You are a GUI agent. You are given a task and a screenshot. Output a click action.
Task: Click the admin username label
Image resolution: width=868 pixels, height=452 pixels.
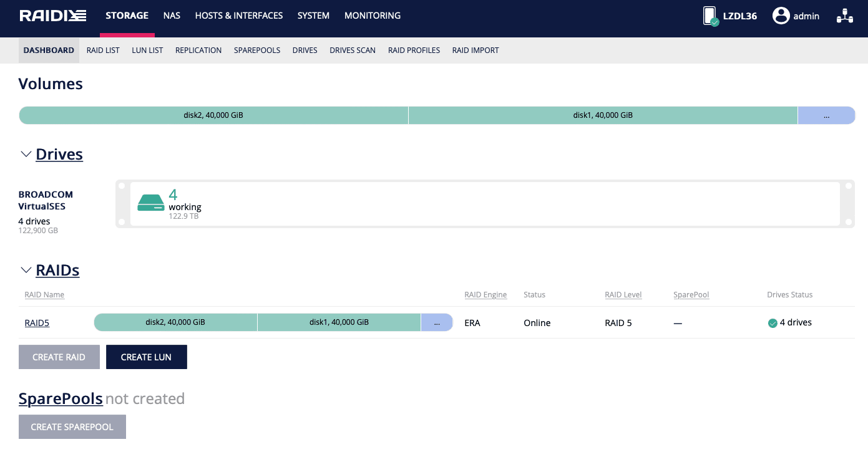coord(806,16)
